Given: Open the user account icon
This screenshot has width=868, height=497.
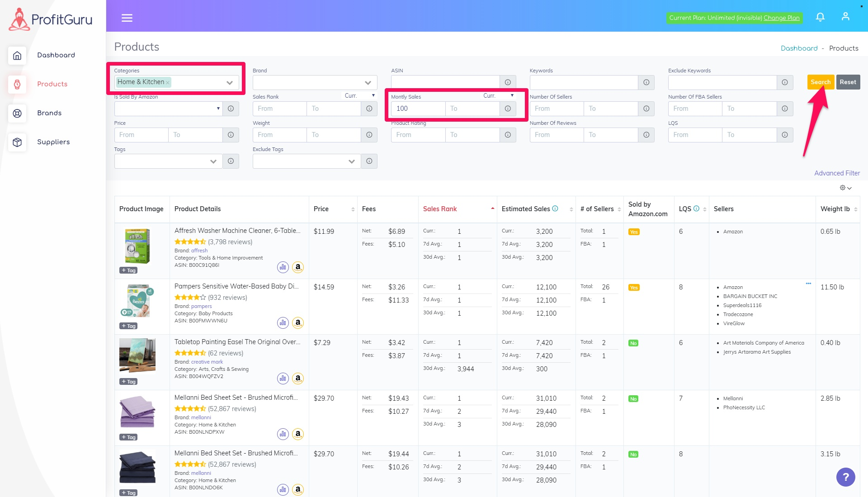Looking at the screenshot, I should click(x=845, y=17).
